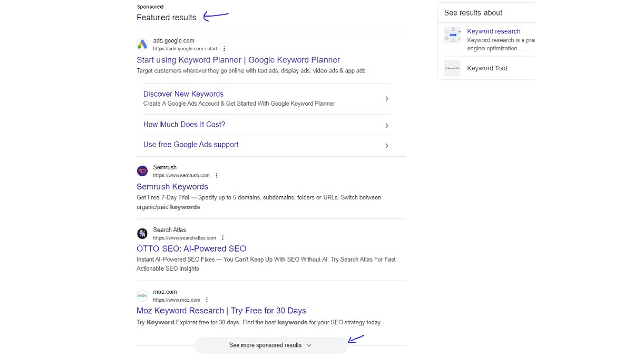Viewport: 644px width, 362px height.
Task: Click the https://ads.google.com › start URL
Action: click(x=185, y=49)
